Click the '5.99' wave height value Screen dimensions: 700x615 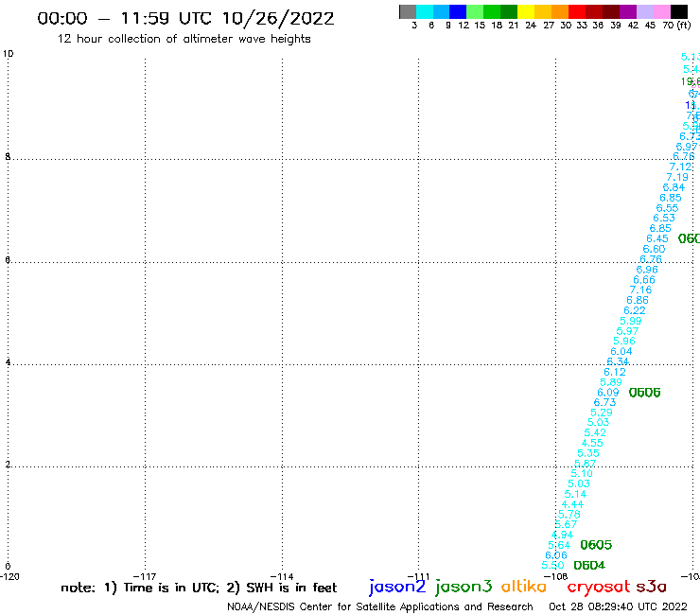(631, 321)
